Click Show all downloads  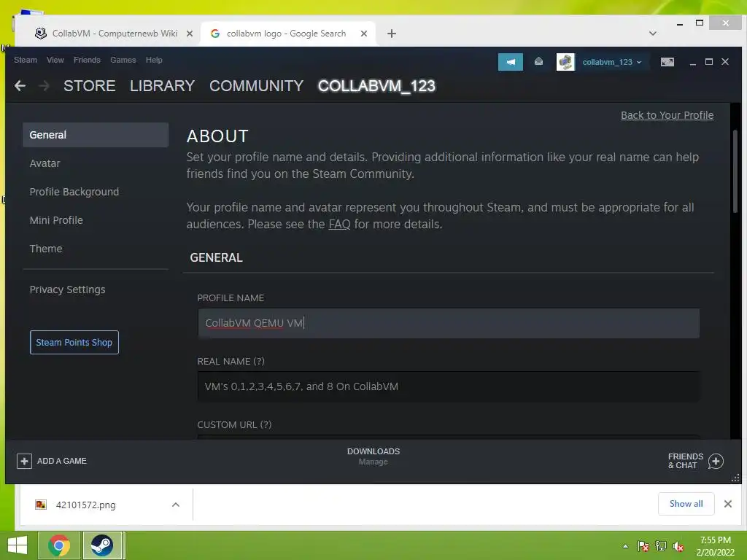coord(686,504)
